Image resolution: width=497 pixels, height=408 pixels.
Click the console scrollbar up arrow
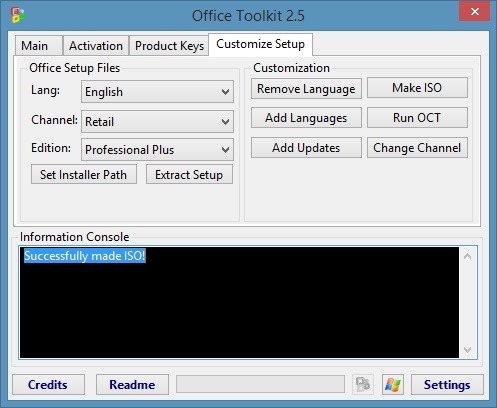(467, 256)
